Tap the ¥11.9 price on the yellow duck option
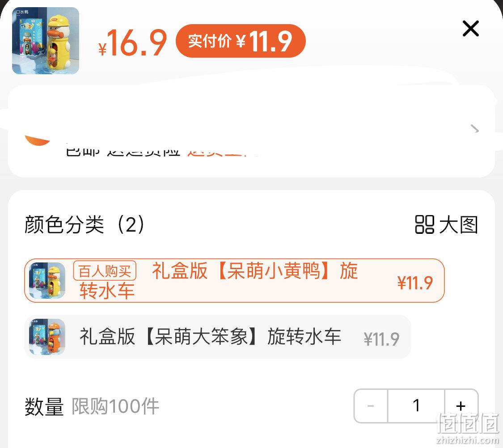503x448 pixels. [415, 283]
